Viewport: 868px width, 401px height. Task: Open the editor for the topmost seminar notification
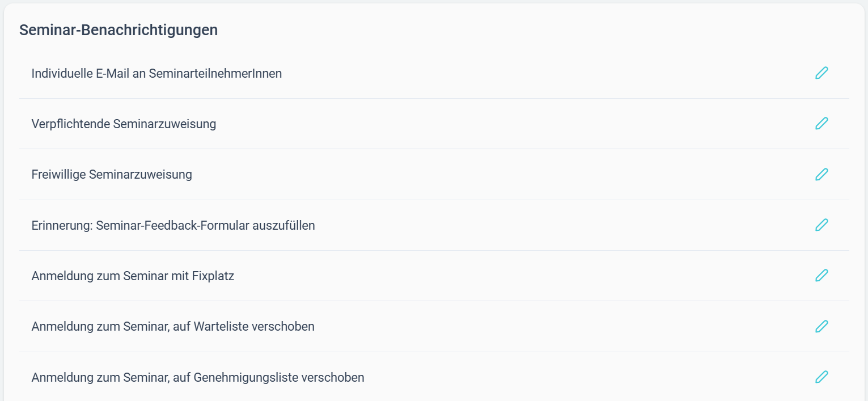point(822,73)
